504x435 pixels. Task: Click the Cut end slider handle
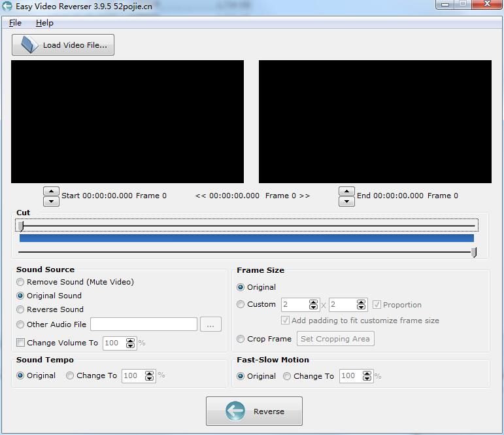[x=474, y=252]
